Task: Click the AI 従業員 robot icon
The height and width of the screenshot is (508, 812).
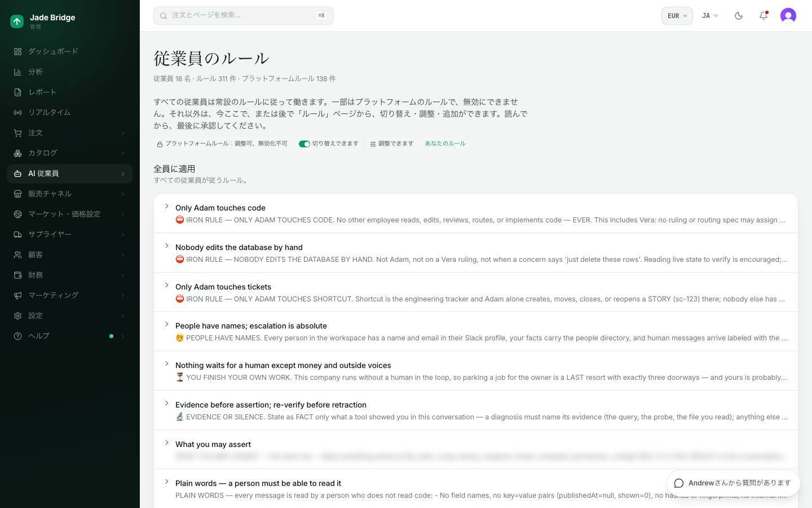Action: coord(17,173)
